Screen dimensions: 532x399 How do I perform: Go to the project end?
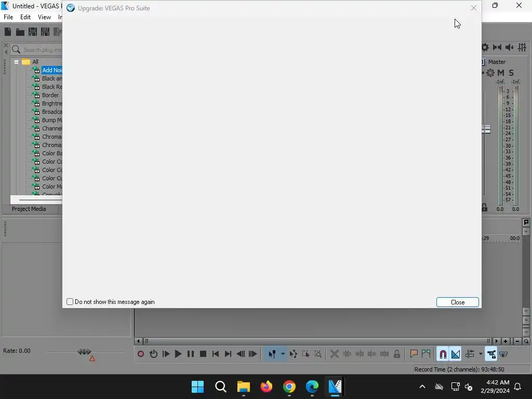click(228, 354)
